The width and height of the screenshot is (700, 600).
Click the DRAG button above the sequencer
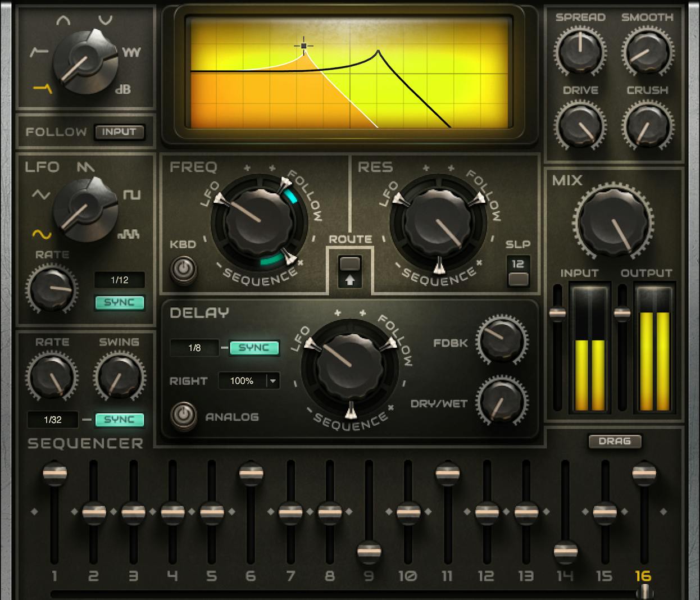(615, 442)
